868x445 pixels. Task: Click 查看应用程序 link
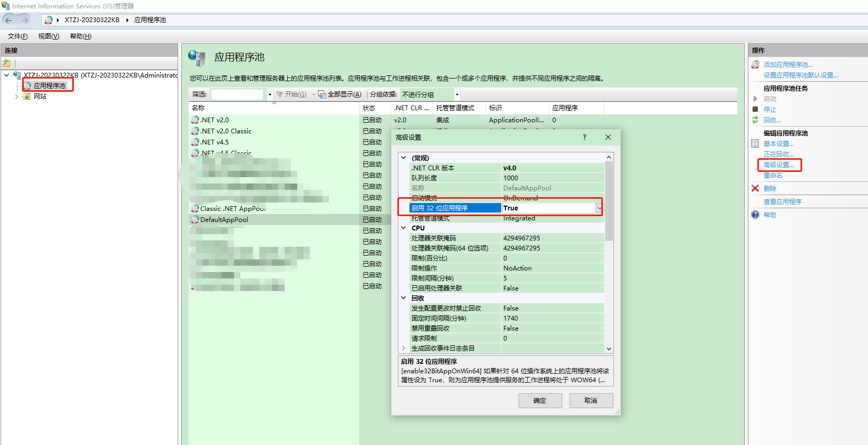pyautogui.click(x=783, y=201)
